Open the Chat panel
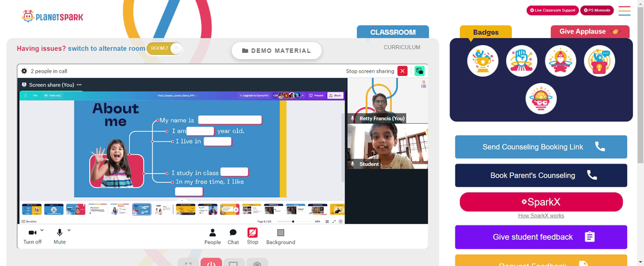 coord(233,236)
